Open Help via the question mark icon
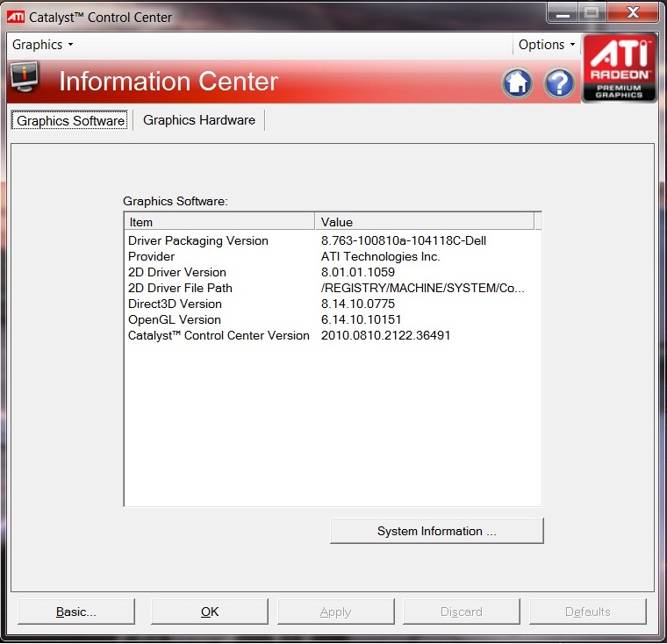This screenshot has width=667, height=644. point(559,83)
